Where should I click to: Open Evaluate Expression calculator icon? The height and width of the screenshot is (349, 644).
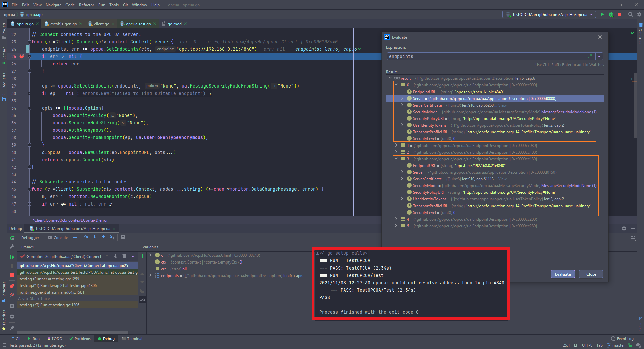click(123, 237)
